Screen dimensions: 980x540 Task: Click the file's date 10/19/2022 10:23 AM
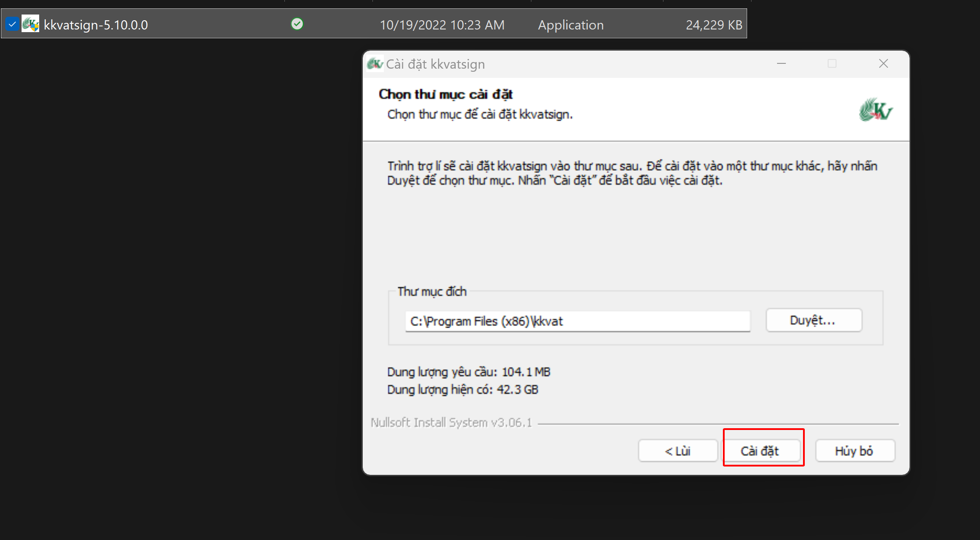(442, 25)
